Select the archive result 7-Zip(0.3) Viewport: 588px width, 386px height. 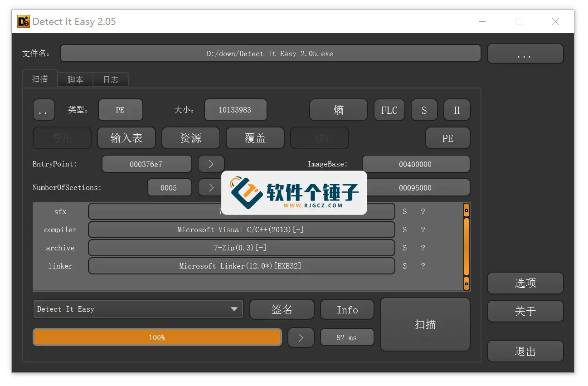[241, 248]
